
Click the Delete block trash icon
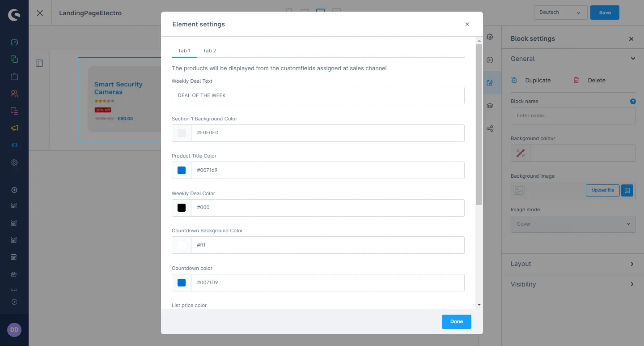click(x=576, y=80)
